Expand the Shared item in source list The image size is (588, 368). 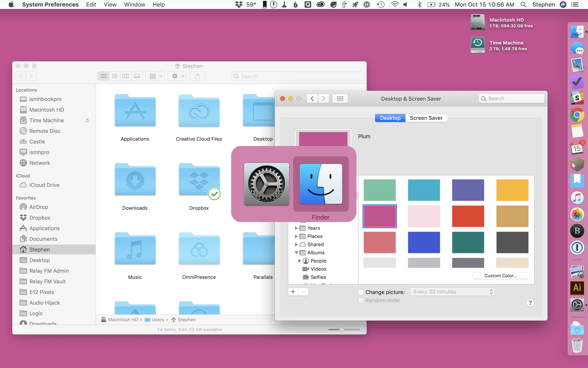[x=296, y=244]
